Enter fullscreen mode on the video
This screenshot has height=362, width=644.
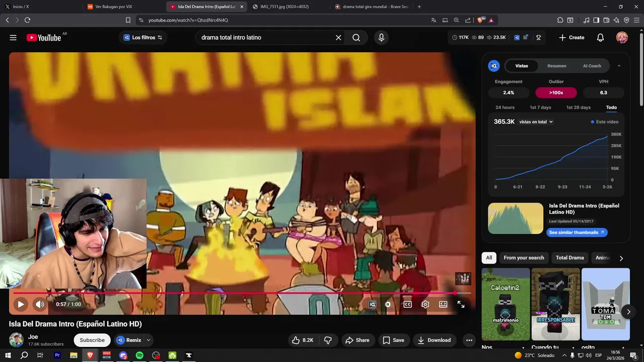461,304
